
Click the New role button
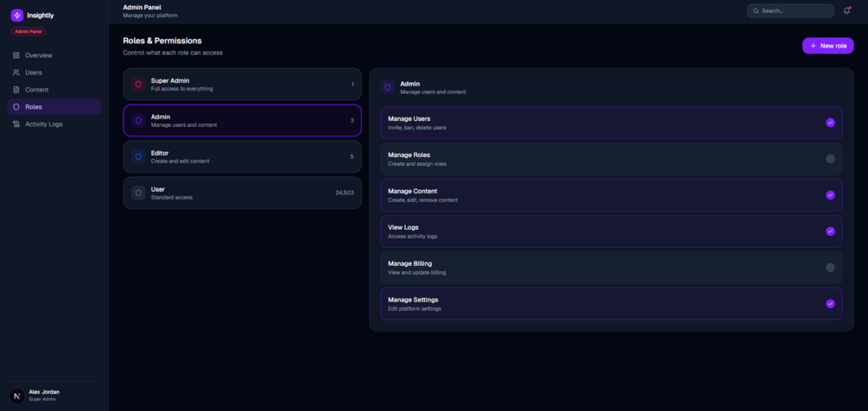click(x=827, y=46)
